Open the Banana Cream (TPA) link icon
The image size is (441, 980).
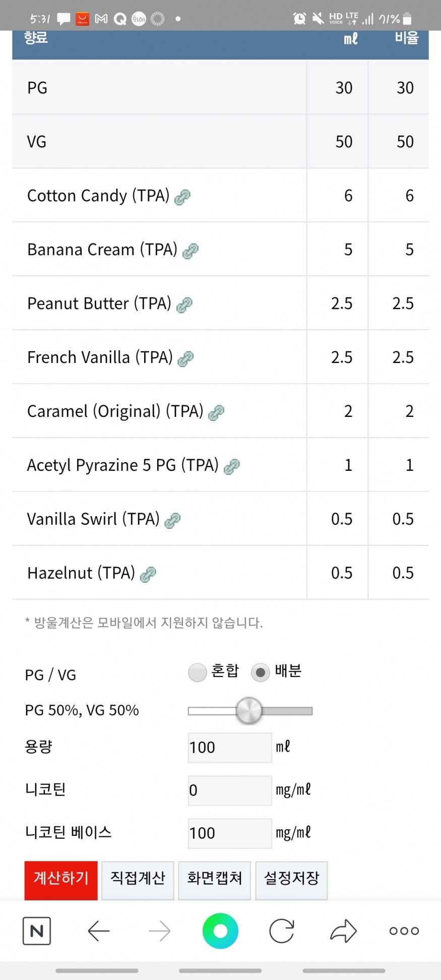pyautogui.click(x=190, y=251)
